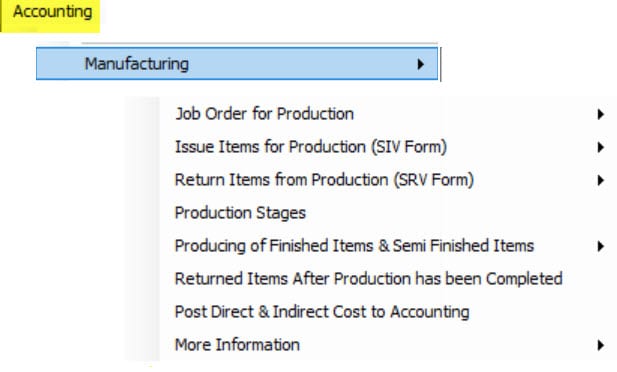
Task: Expand the Producing of Finished Items arrow
Action: 600,246
